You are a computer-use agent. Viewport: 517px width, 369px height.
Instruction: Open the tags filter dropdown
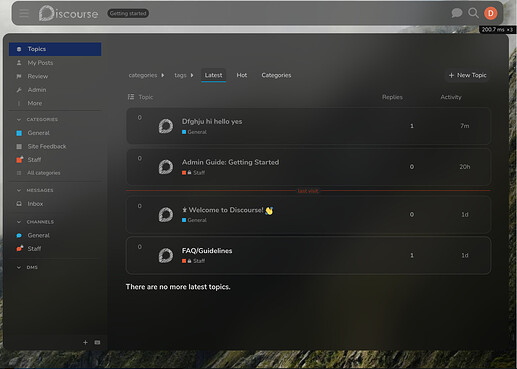(184, 75)
